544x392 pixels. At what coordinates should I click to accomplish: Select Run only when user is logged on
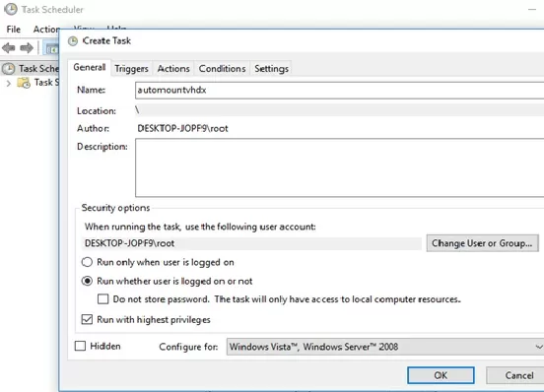[87, 262]
